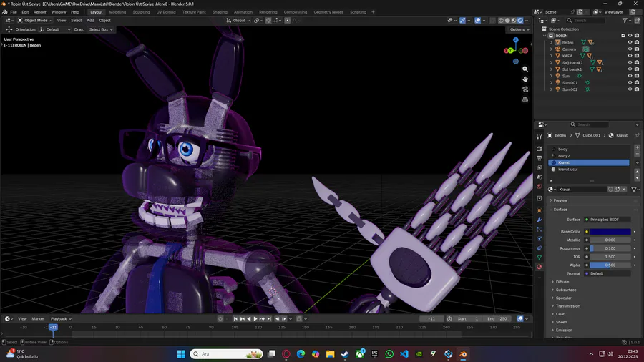Move material slot up arrow
644x362 pixels.
point(637,173)
